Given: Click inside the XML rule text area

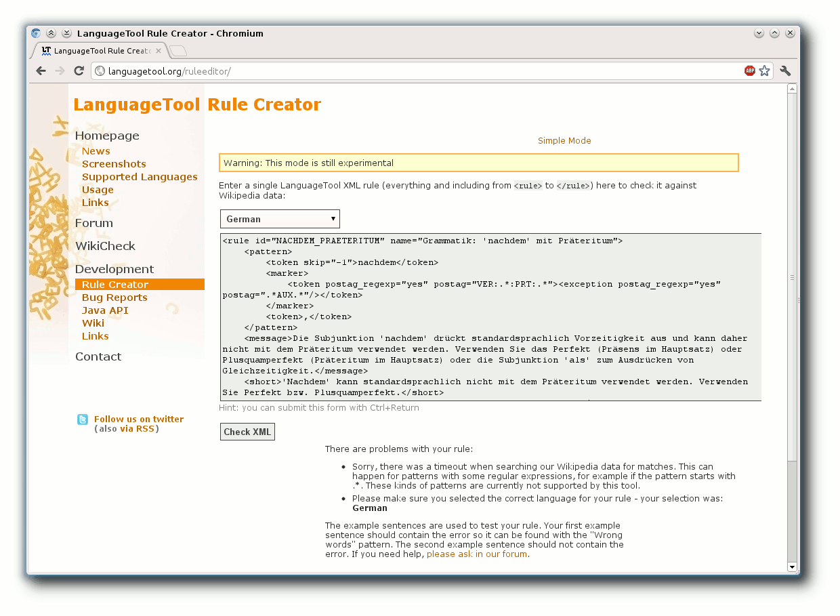Looking at the screenshot, I should pyautogui.click(x=490, y=317).
